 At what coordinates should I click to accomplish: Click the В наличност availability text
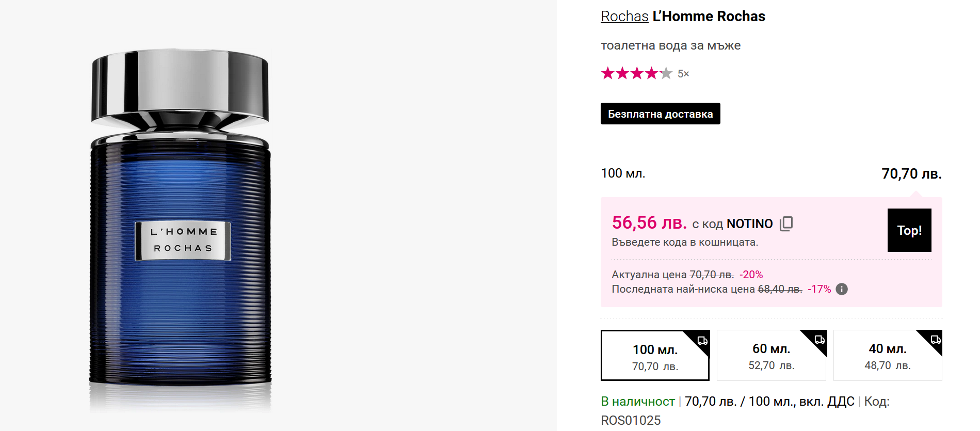(x=638, y=402)
